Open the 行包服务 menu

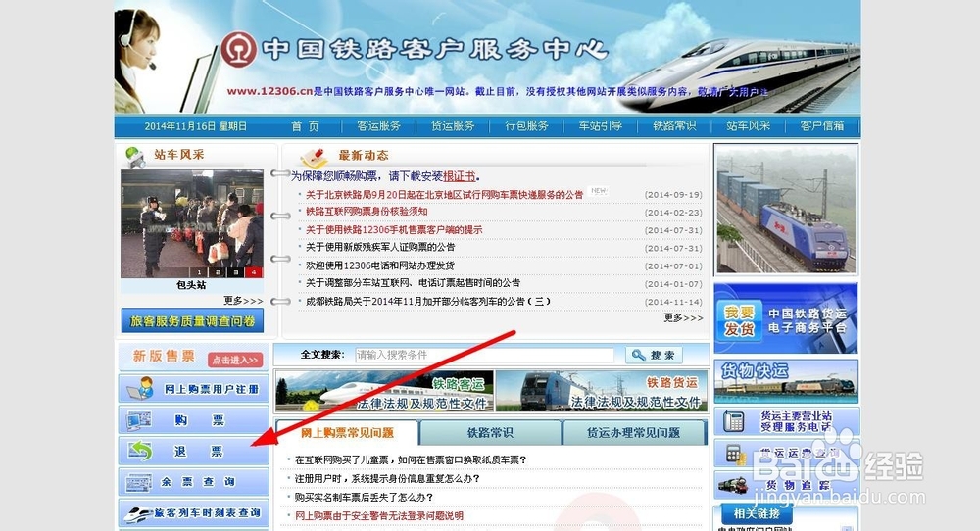coord(526,126)
